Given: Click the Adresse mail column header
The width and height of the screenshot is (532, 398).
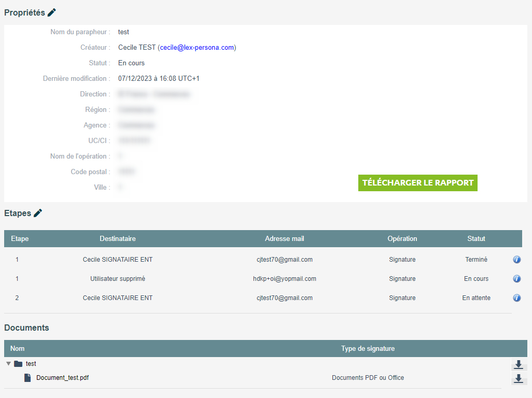Looking at the screenshot, I should click(284, 239).
